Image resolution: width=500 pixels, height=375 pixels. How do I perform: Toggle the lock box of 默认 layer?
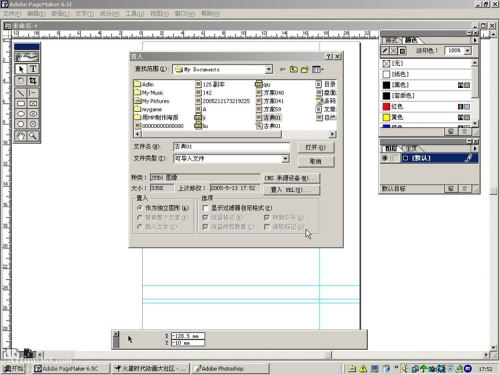click(x=395, y=158)
